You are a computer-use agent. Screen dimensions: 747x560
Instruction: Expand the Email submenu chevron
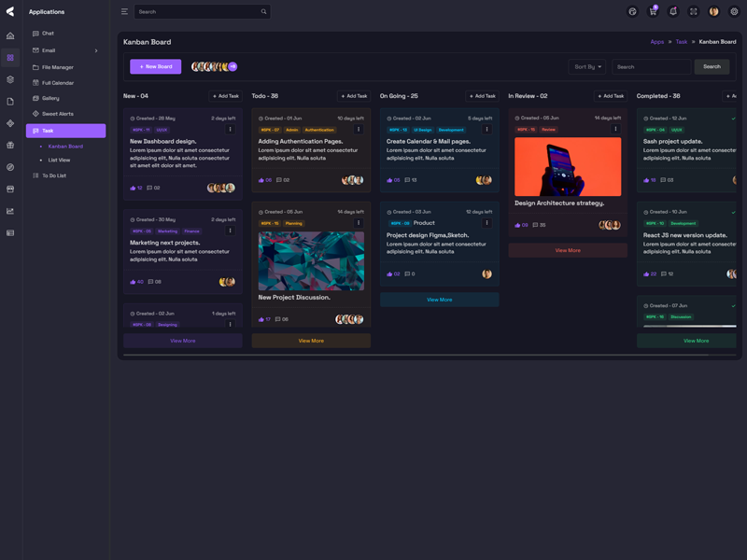(96, 50)
